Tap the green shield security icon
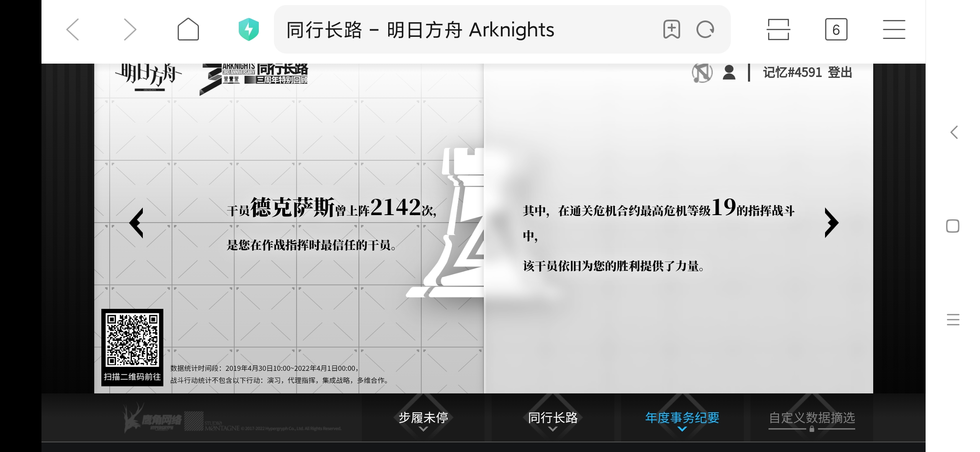The image size is (980, 452). coord(248,29)
